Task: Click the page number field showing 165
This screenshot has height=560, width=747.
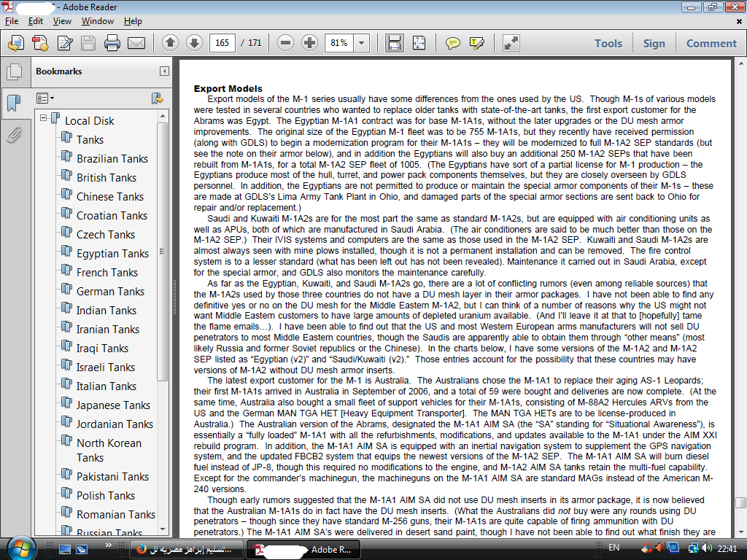Action: 222,43
